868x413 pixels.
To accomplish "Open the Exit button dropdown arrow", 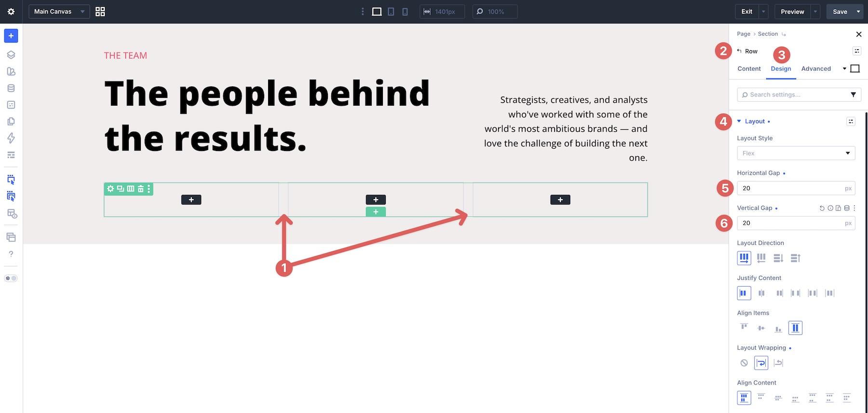I will click(763, 12).
